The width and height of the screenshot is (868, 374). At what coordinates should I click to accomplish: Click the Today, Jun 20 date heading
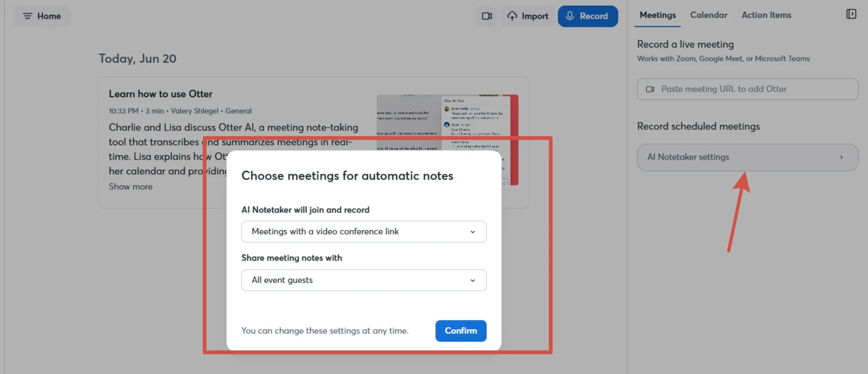click(137, 59)
